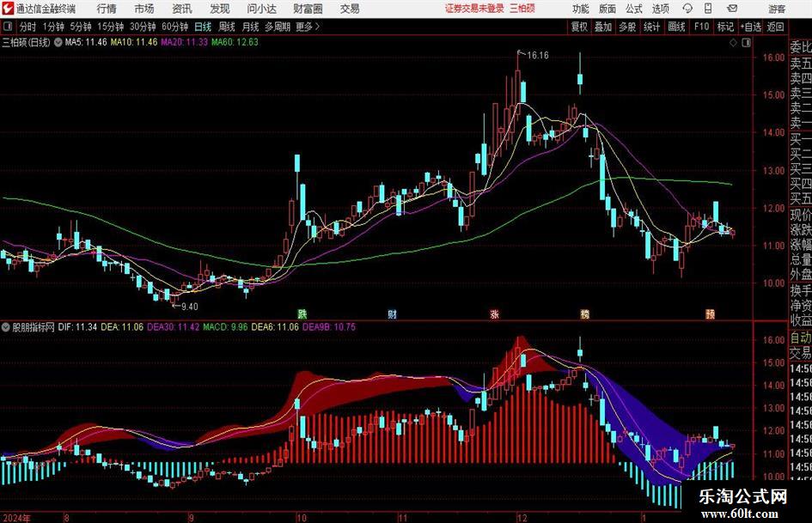This screenshot has height=523, width=812.
Task: Click the diamond icon above the price axis
Action: 733,43
